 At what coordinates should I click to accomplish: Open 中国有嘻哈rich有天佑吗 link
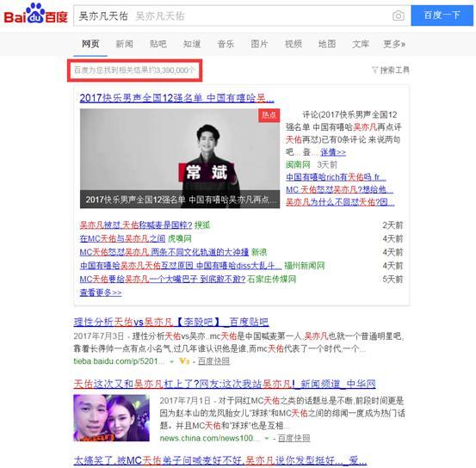coord(336,177)
